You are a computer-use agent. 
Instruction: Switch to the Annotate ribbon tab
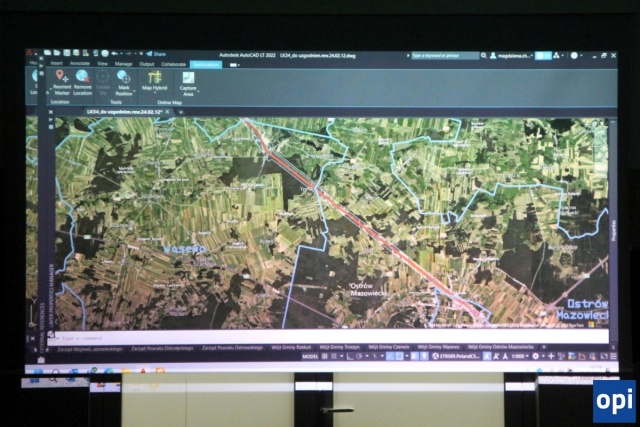click(x=80, y=64)
